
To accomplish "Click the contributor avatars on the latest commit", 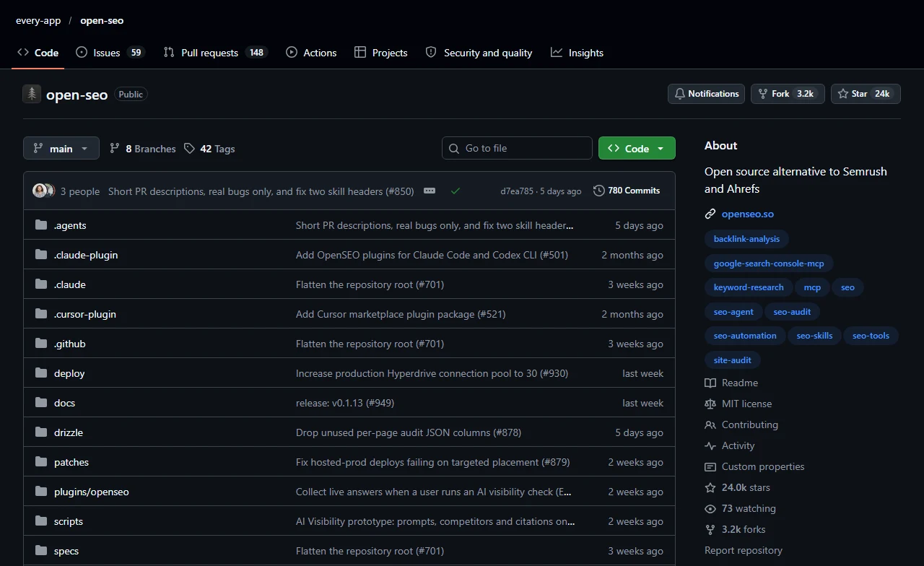I will 43,191.
